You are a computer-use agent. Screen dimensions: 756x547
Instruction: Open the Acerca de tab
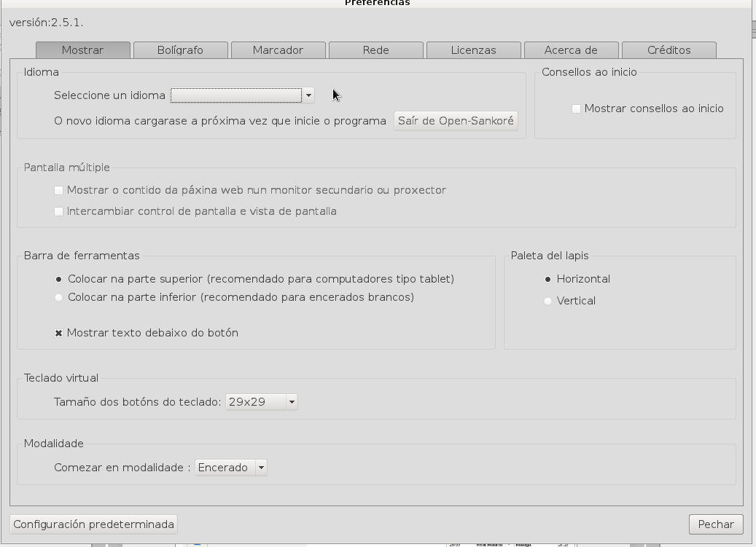click(x=571, y=50)
